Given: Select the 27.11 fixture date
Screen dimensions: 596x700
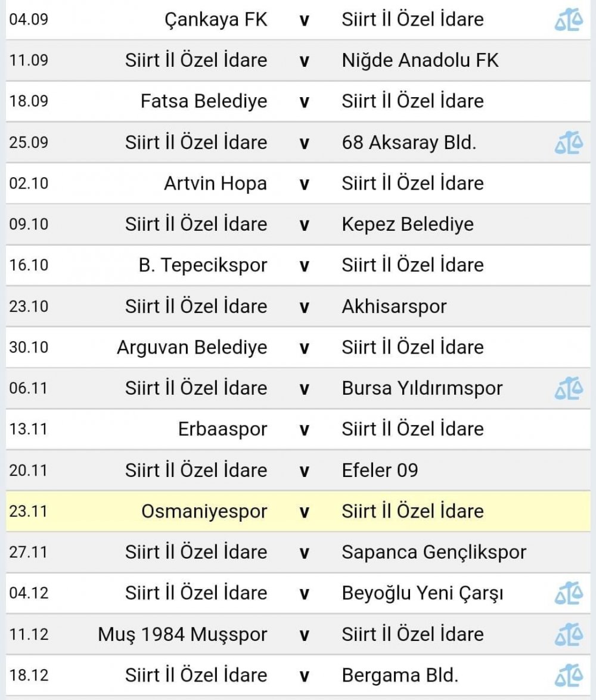Looking at the screenshot, I should (x=29, y=552).
